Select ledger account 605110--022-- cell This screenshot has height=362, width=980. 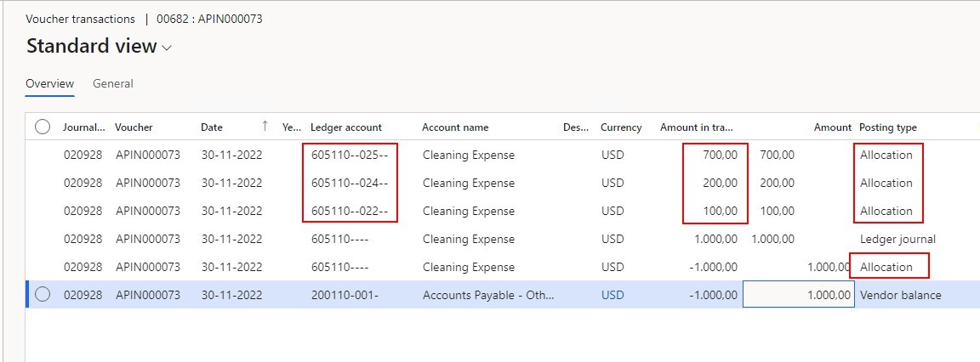pos(350,211)
